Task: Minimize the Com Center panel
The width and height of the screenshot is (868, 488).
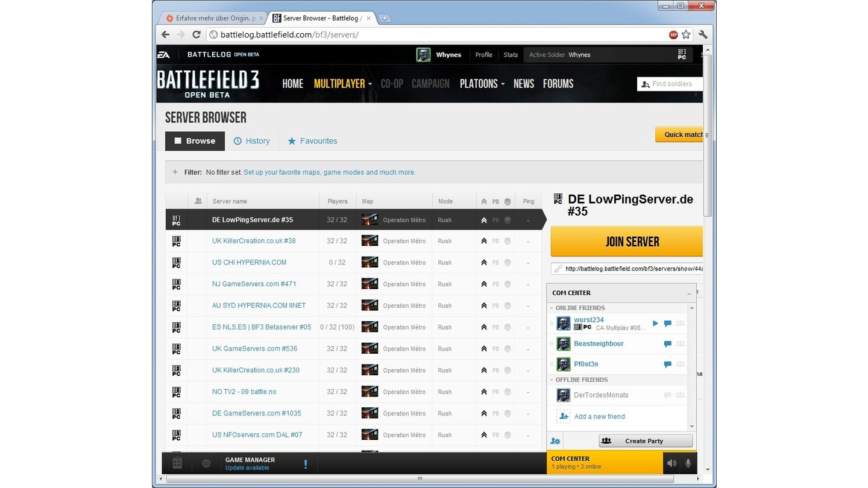Action: tap(689, 293)
